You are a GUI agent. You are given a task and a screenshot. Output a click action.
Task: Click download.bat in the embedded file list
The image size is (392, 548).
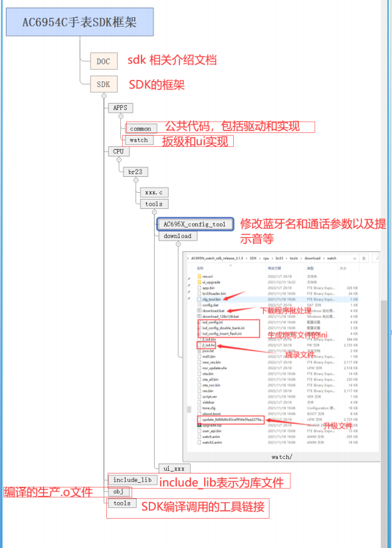tap(213, 311)
